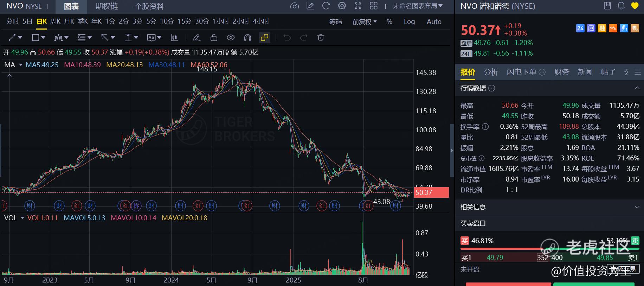Click the price alert bell icon
Viewport: 644px width, 286px height.
point(621,6)
